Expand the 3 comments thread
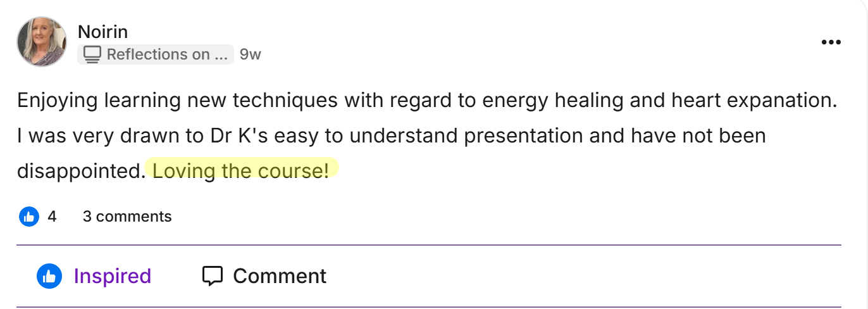The image size is (868, 309). click(127, 217)
